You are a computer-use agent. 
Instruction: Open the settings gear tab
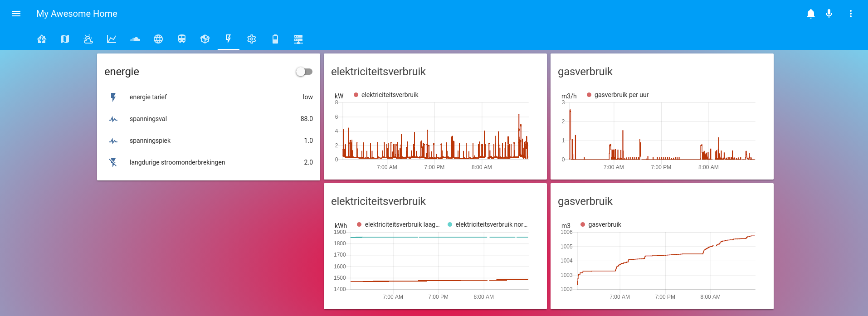point(252,39)
